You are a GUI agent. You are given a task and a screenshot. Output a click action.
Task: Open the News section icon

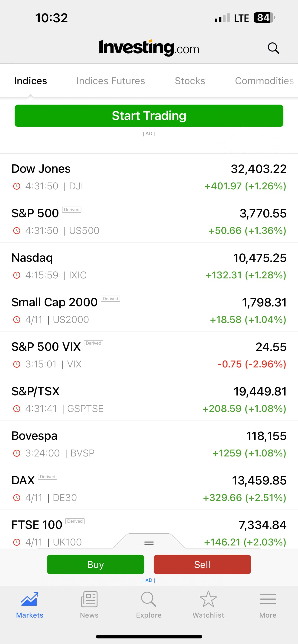pyautogui.click(x=89, y=599)
